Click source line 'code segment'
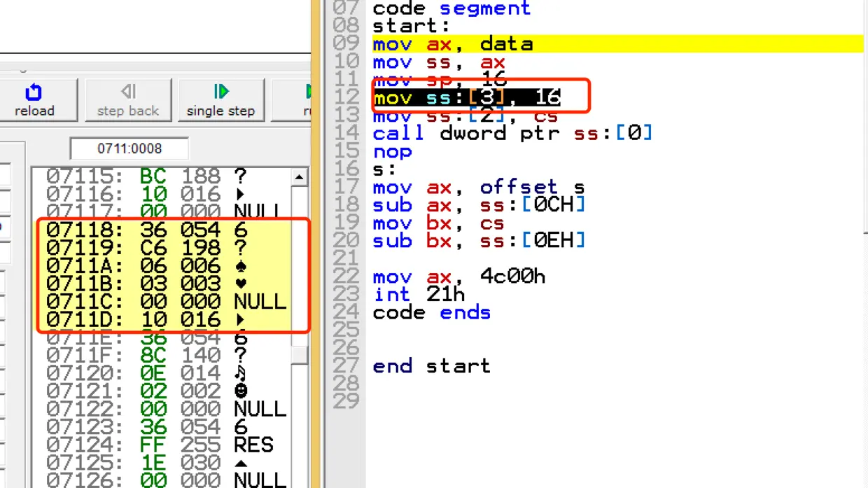The width and height of the screenshot is (868, 488). click(451, 8)
